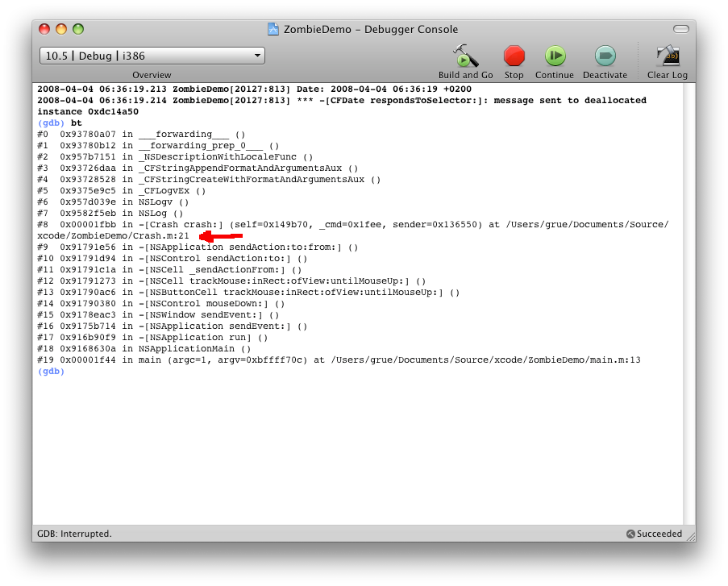Select frame #9 NSApplication sendAction:to:from:
Viewport: 728px width, 586px height.
pyautogui.click(x=198, y=247)
